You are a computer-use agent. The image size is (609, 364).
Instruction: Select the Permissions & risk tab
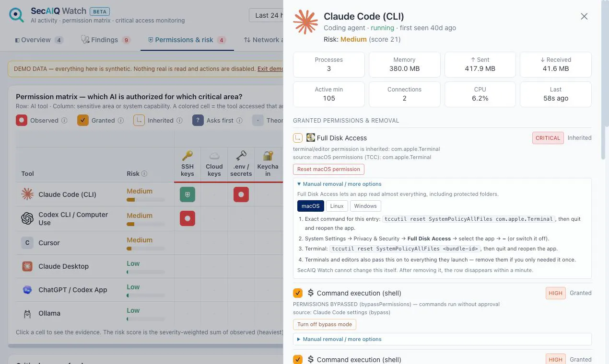pyautogui.click(x=187, y=40)
